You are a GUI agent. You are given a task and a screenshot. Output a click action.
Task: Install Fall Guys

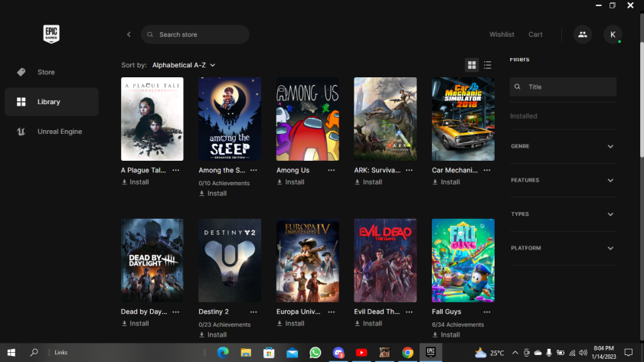[x=446, y=335]
